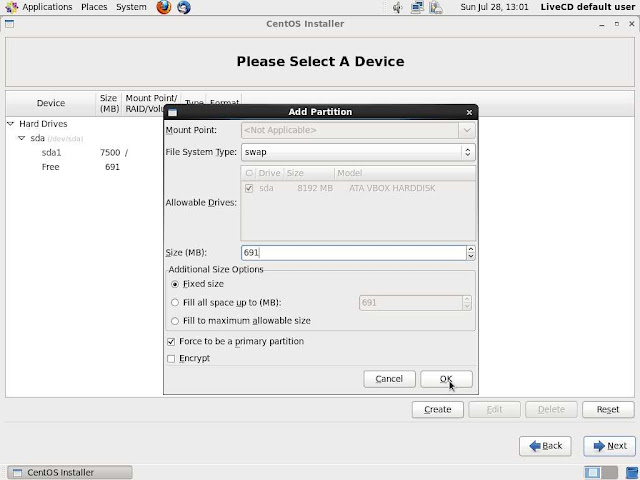Click the Reset button

(x=608, y=409)
